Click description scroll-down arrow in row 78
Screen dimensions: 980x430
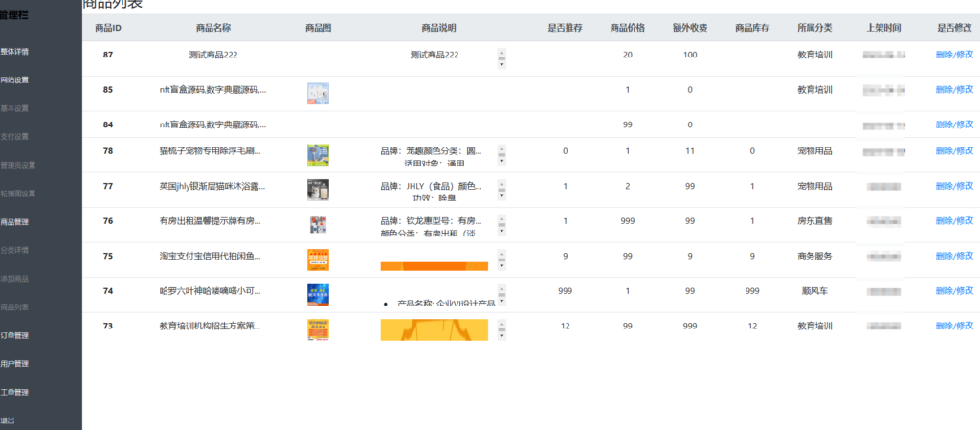(x=501, y=161)
